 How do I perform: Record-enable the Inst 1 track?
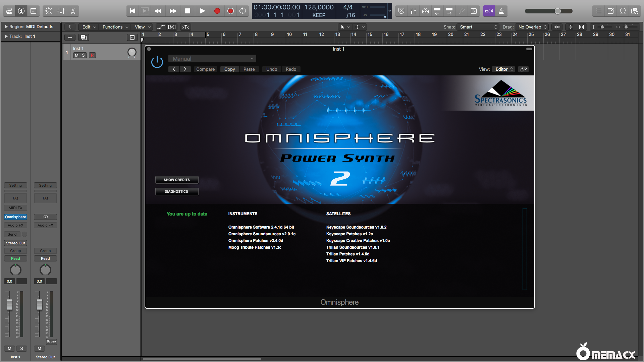(x=92, y=55)
